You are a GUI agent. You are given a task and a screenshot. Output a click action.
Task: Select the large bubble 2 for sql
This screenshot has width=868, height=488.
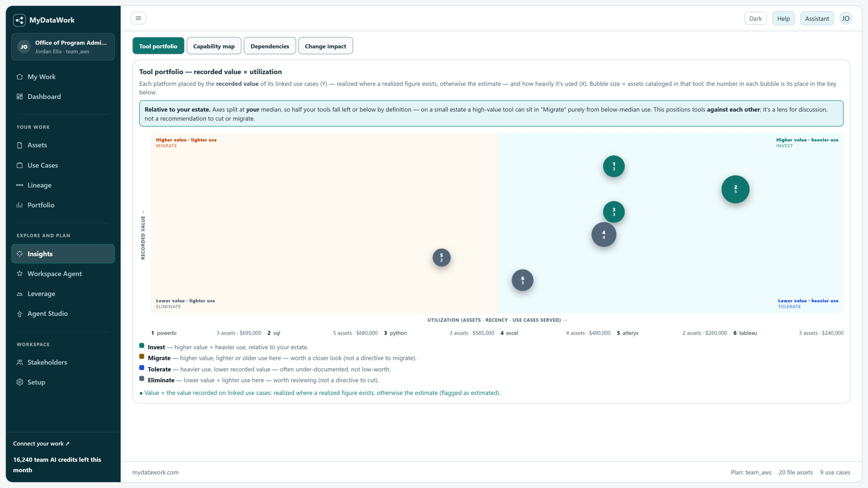[736, 189]
